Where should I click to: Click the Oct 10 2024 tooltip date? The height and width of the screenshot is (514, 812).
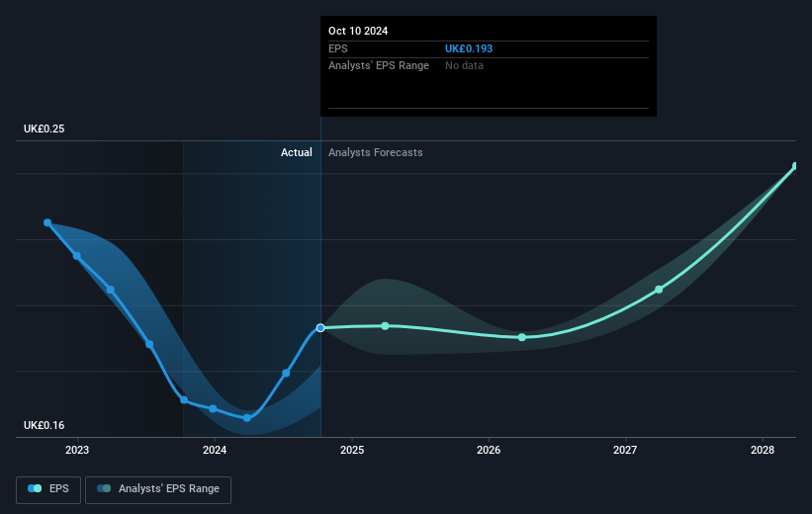[358, 31]
